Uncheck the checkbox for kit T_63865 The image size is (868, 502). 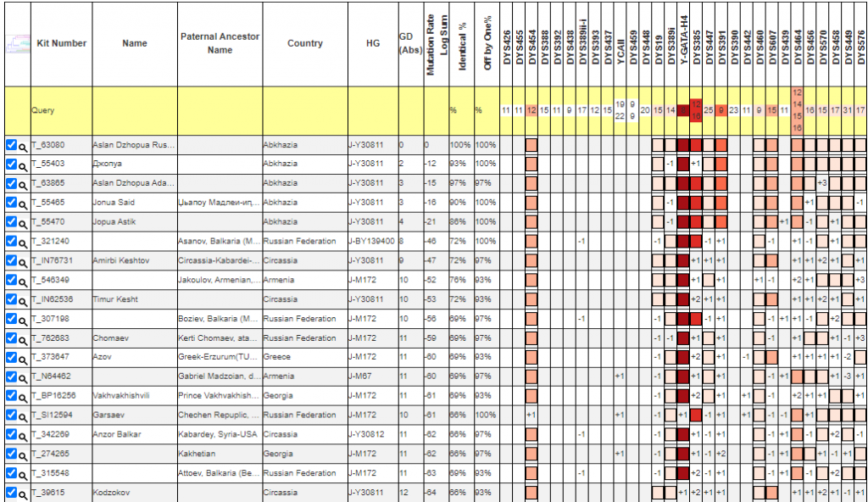pos(11,183)
